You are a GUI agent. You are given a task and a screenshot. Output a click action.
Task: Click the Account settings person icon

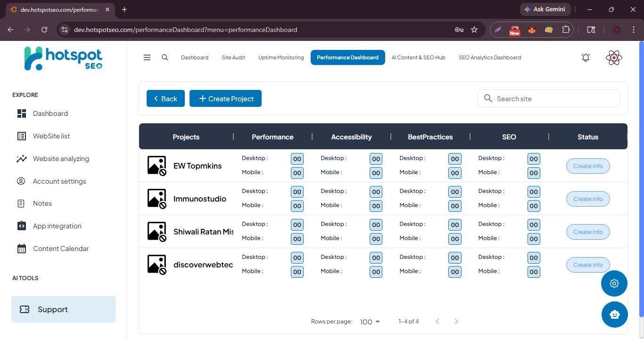(21, 181)
